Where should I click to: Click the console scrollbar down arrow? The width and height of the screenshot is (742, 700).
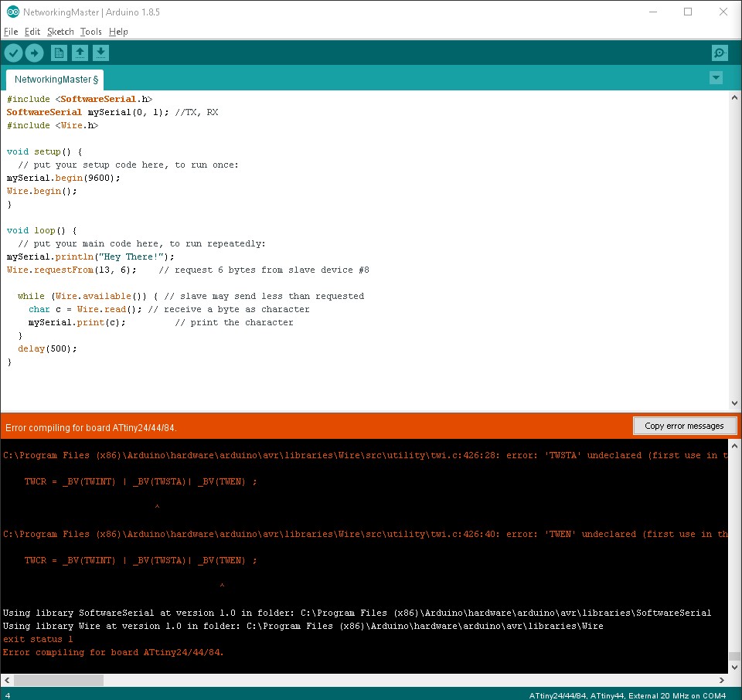(x=734, y=668)
